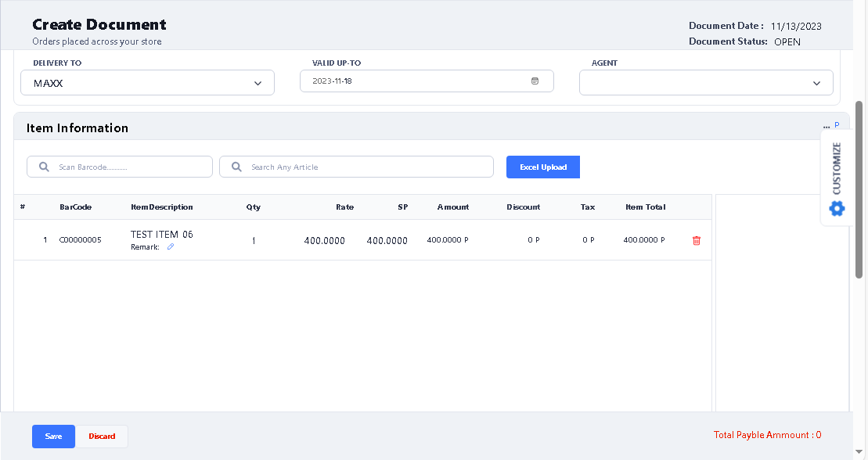Click the barcode search magnifier icon
The width and height of the screenshot is (868, 460).
pyautogui.click(x=44, y=167)
